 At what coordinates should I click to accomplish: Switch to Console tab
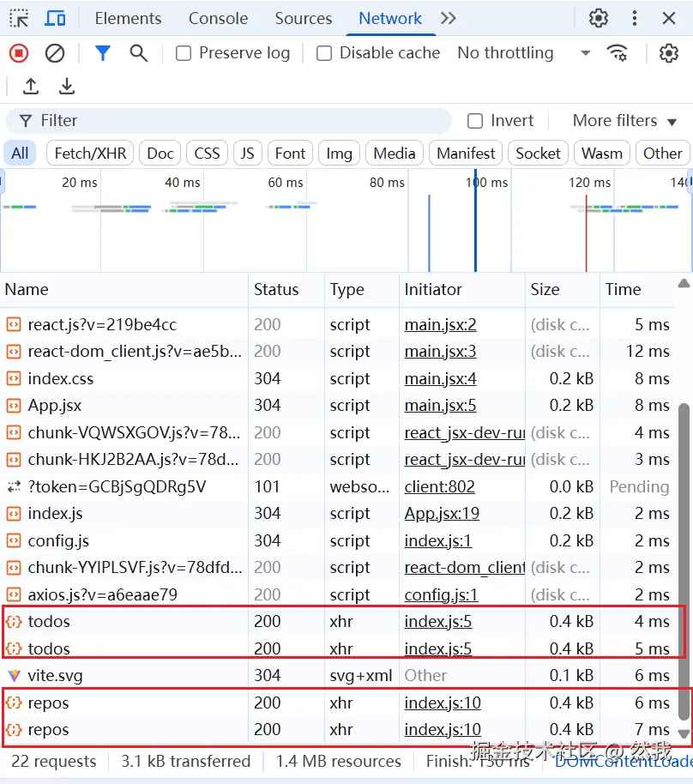point(218,19)
